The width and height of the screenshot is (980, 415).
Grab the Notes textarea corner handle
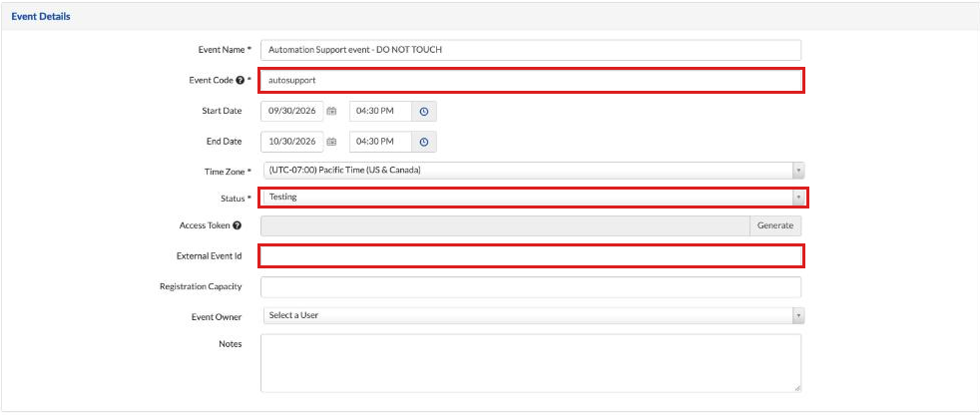click(x=797, y=388)
